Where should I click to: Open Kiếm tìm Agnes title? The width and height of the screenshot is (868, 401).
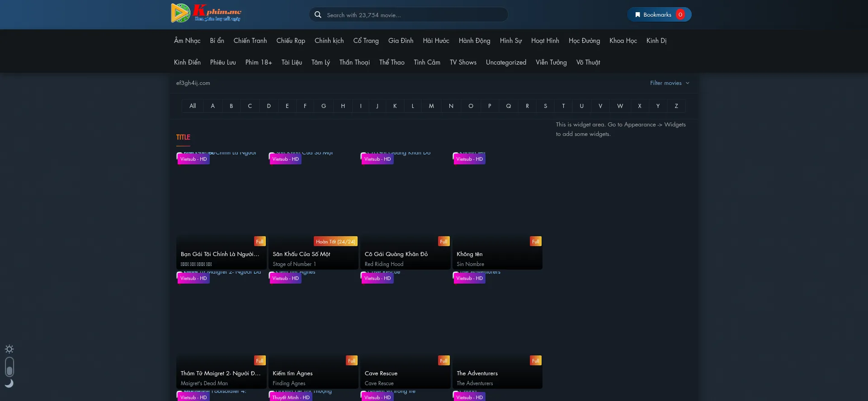(292, 373)
